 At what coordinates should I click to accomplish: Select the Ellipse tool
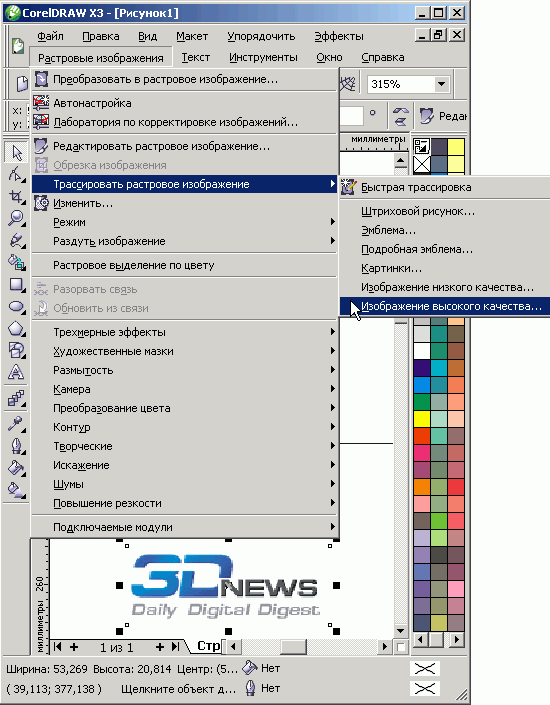16,307
